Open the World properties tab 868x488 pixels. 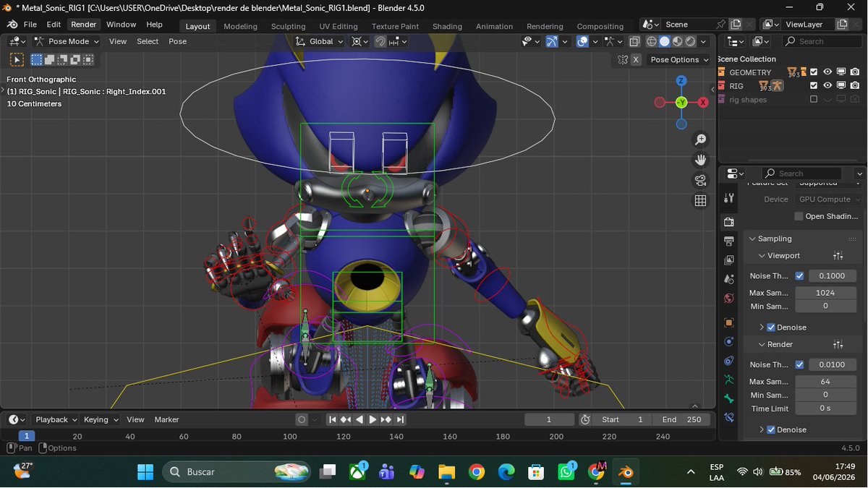729,298
